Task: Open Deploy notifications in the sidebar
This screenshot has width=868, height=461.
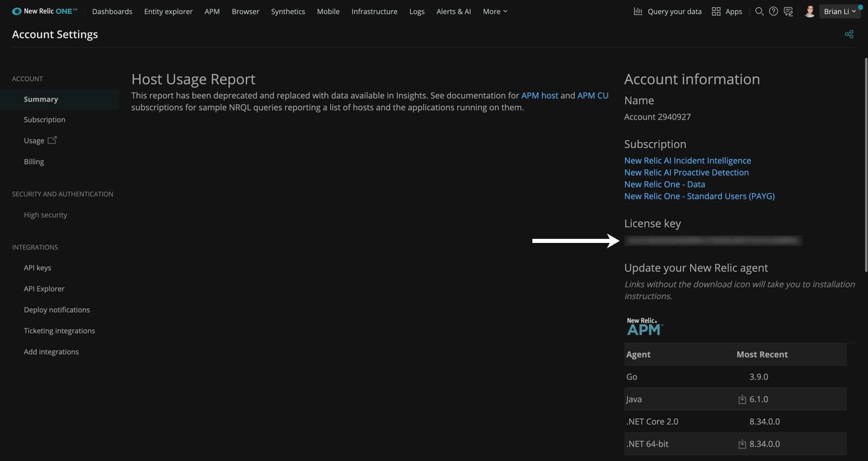Action: (x=57, y=309)
